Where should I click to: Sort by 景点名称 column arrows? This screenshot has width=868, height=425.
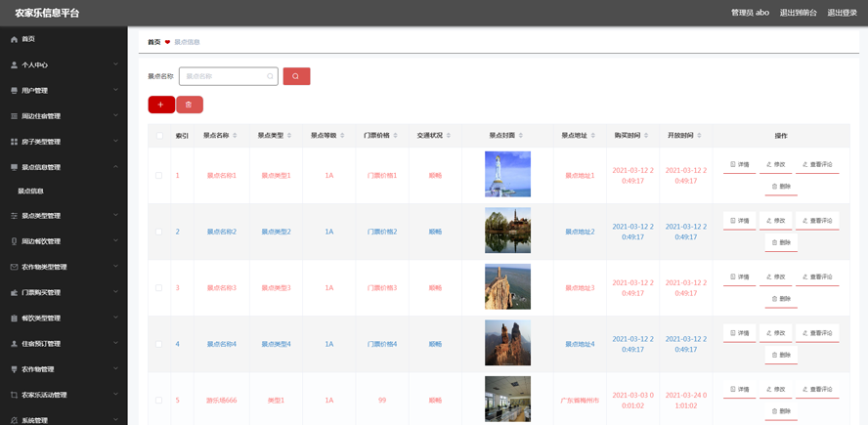[x=235, y=136]
